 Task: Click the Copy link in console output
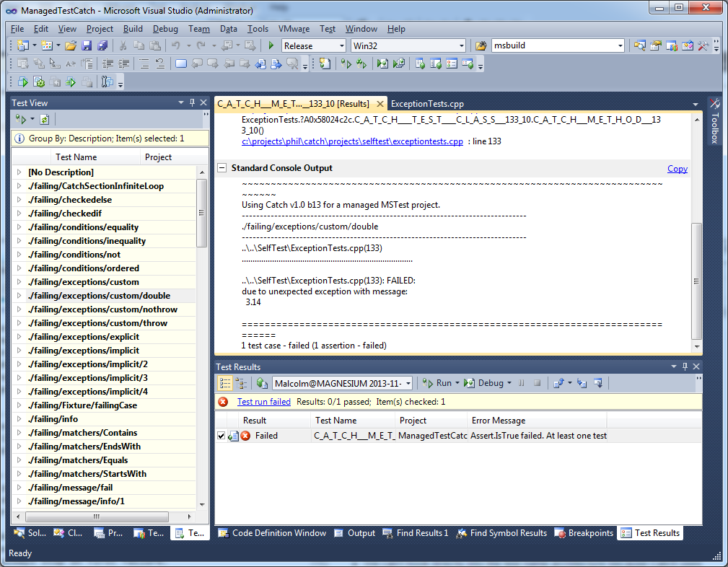point(677,169)
